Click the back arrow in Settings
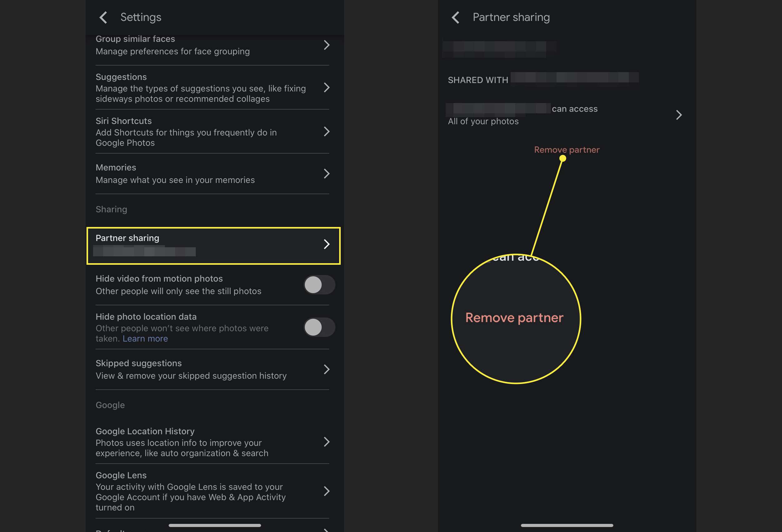 point(103,17)
